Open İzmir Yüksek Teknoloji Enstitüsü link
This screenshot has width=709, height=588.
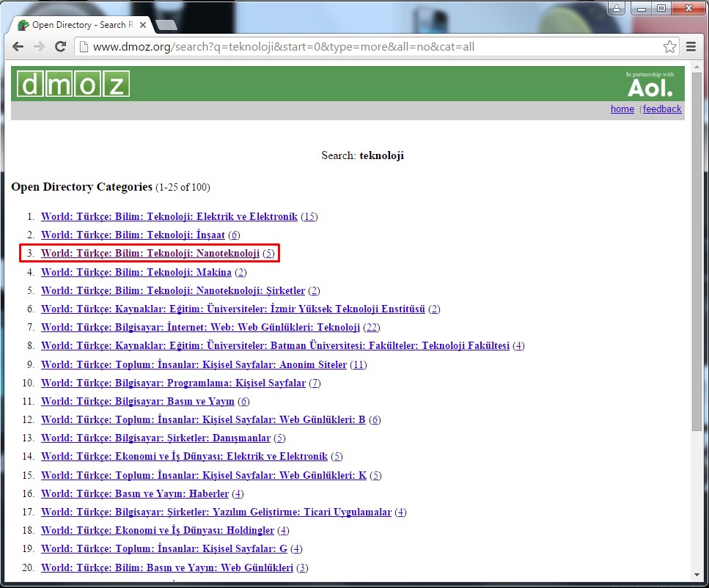coord(233,309)
